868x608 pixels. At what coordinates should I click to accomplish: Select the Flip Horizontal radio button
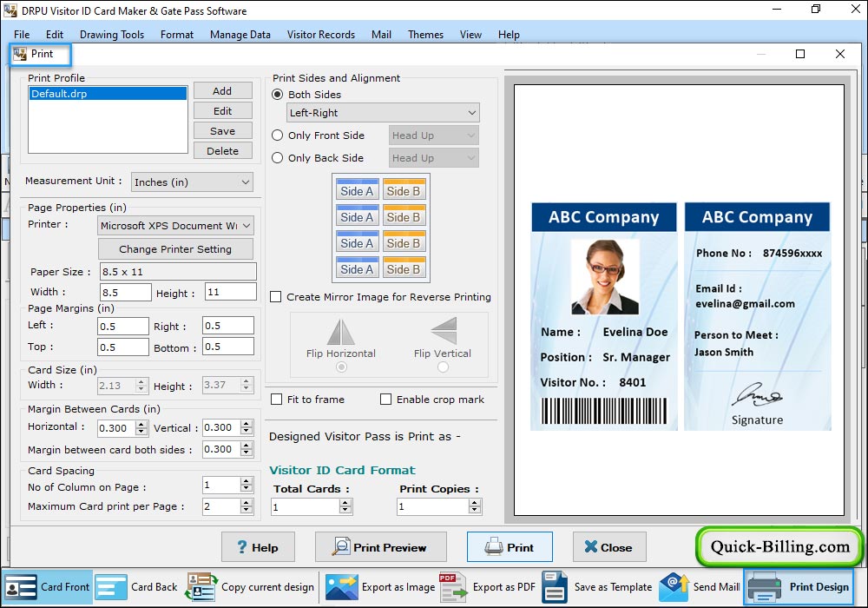(x=341, y=367)
